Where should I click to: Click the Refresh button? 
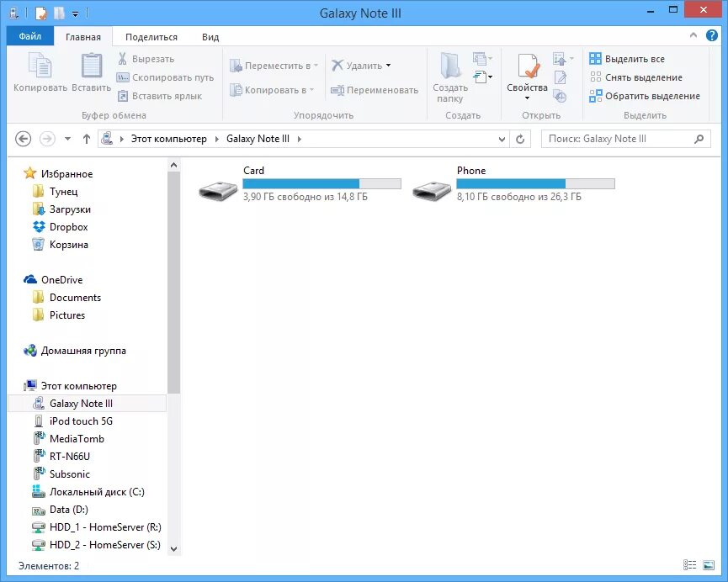520,139
